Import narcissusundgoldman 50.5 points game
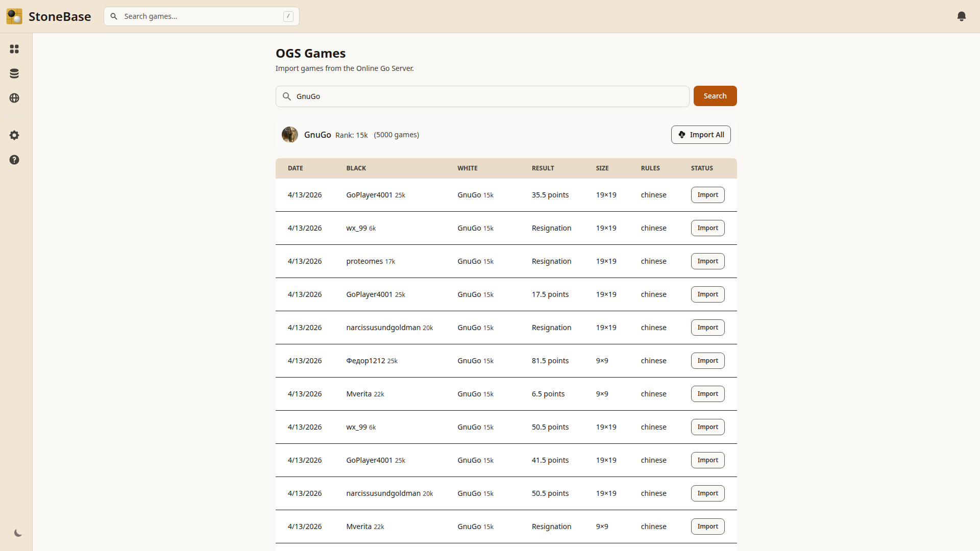The width and height of the screenshot is (980, 551). click(707, 493)
